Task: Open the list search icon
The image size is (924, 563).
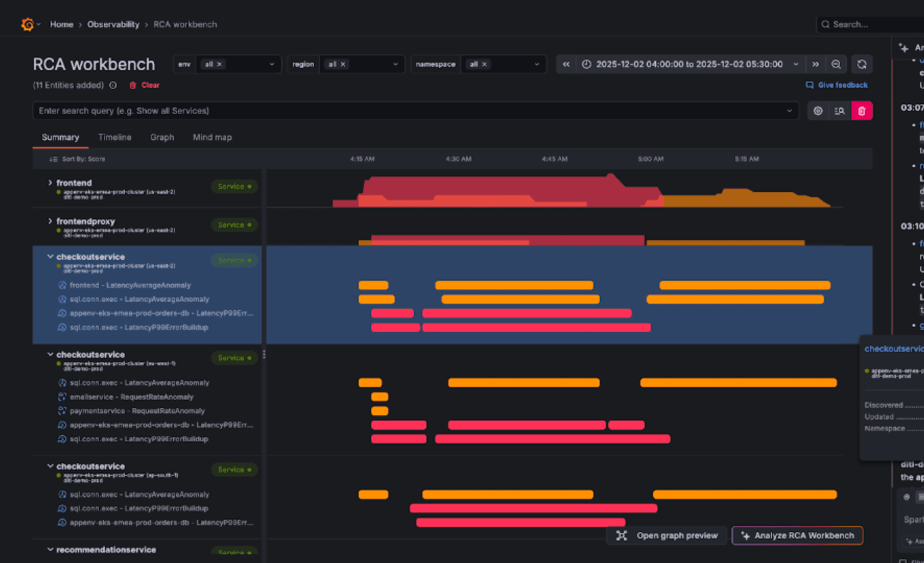Action: tap(840, 111)
